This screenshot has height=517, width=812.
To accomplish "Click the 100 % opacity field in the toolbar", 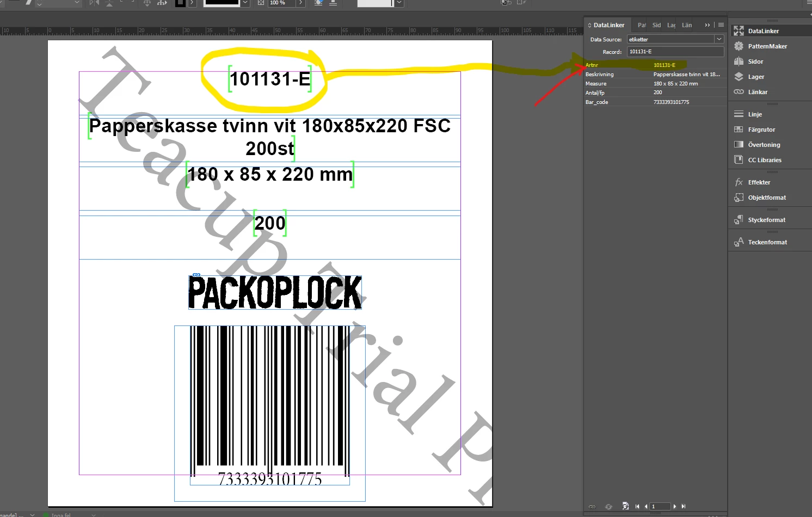I will pyautogui.click(x=282, y=3).
